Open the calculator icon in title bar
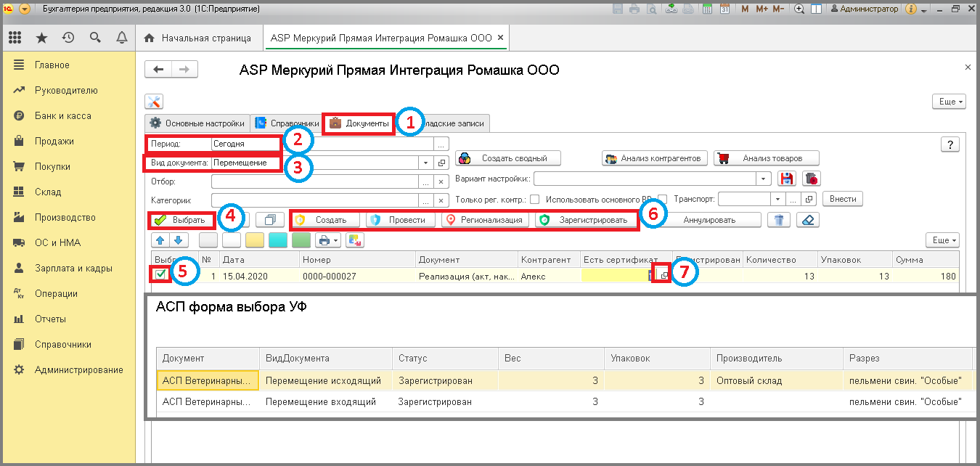 click(706, 9)
